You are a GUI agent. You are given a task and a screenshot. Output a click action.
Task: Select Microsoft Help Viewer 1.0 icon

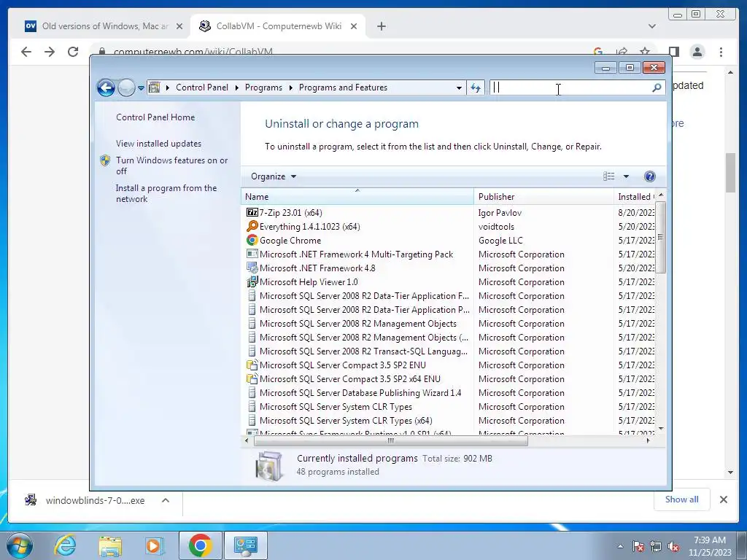pos(252,281)
